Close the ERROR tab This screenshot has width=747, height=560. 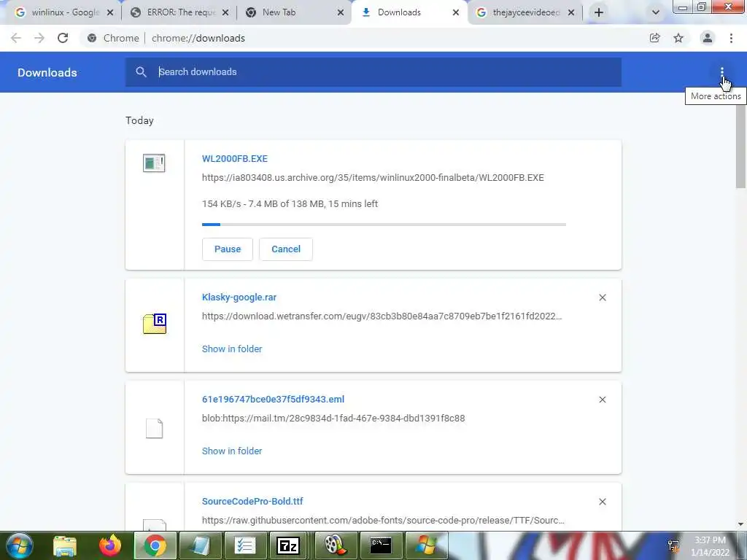click(x=225, y=12)
